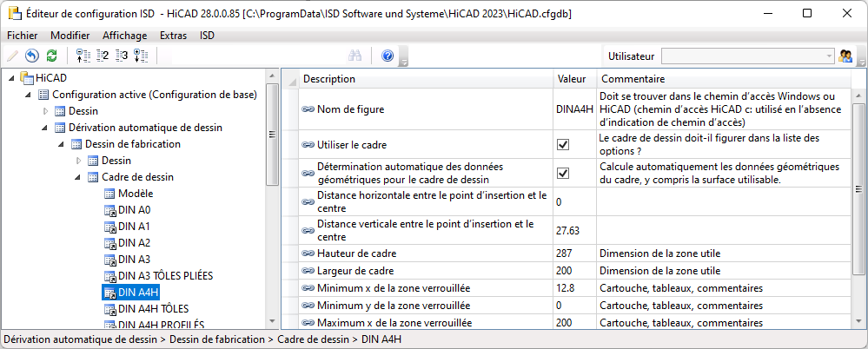
Task: Open the ISD menu
Action: click(x=207, y=36)
